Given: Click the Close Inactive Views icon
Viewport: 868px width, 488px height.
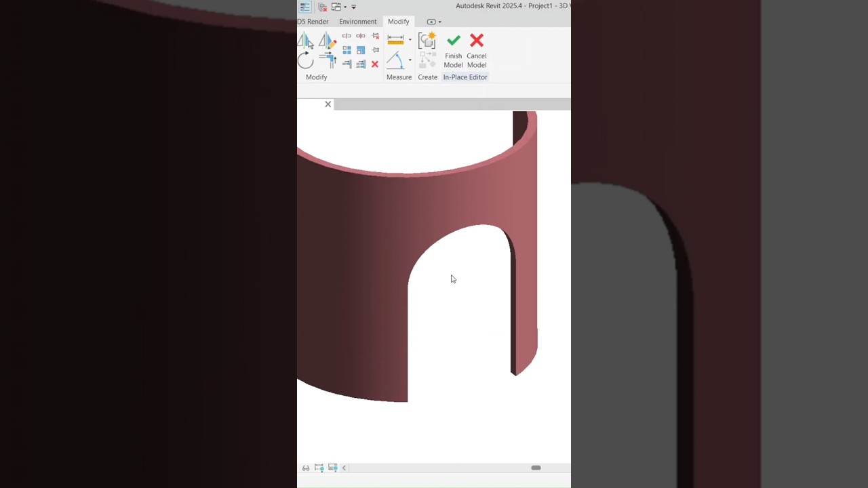Looking at the screenshot, I should click(x=323, y=7).
